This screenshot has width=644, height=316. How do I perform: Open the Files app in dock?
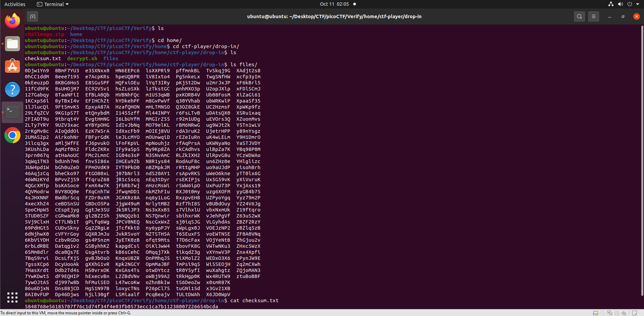tap(12, 44)
